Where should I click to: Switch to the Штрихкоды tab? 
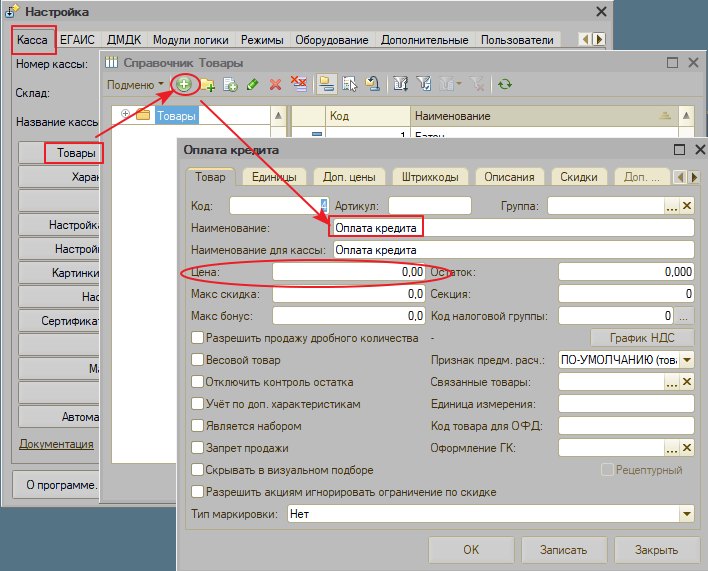click(x=430, y=177)
